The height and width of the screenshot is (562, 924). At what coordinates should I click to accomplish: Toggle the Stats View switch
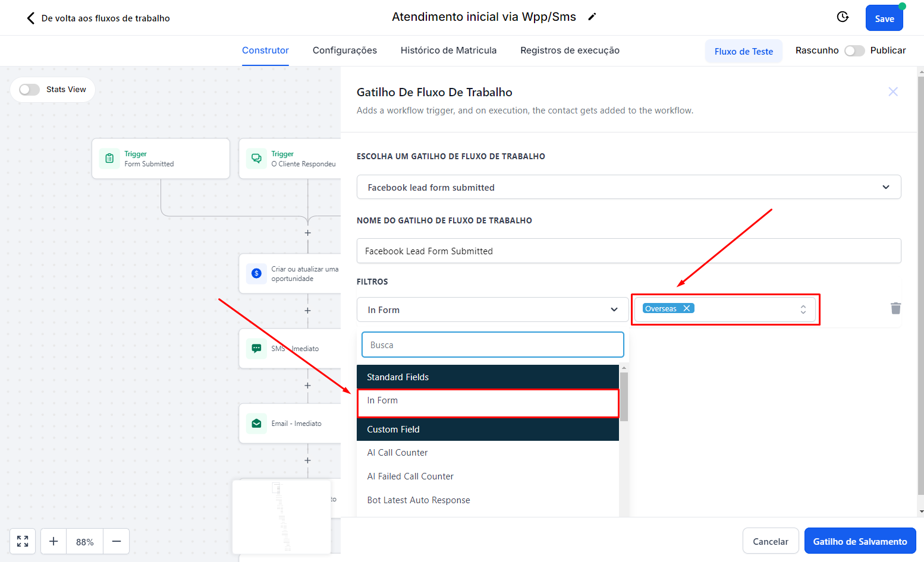click(29, 90)
